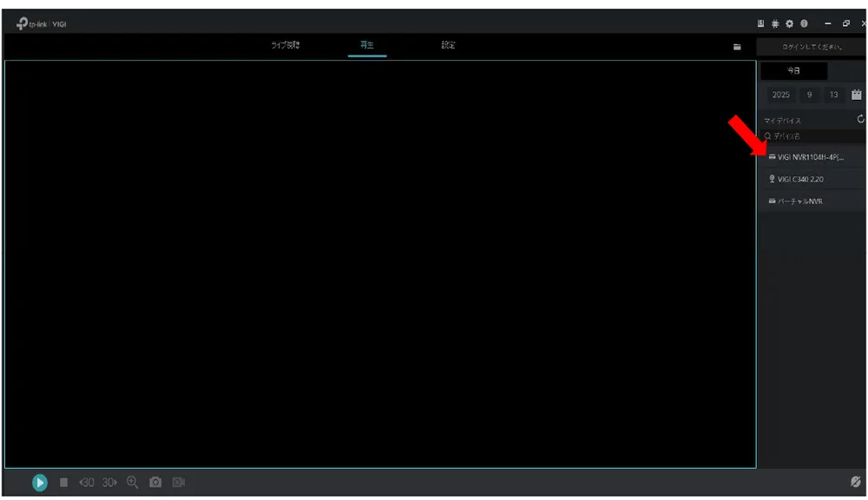
Task: Select the month field showing 9
Action: click(809, 95)
